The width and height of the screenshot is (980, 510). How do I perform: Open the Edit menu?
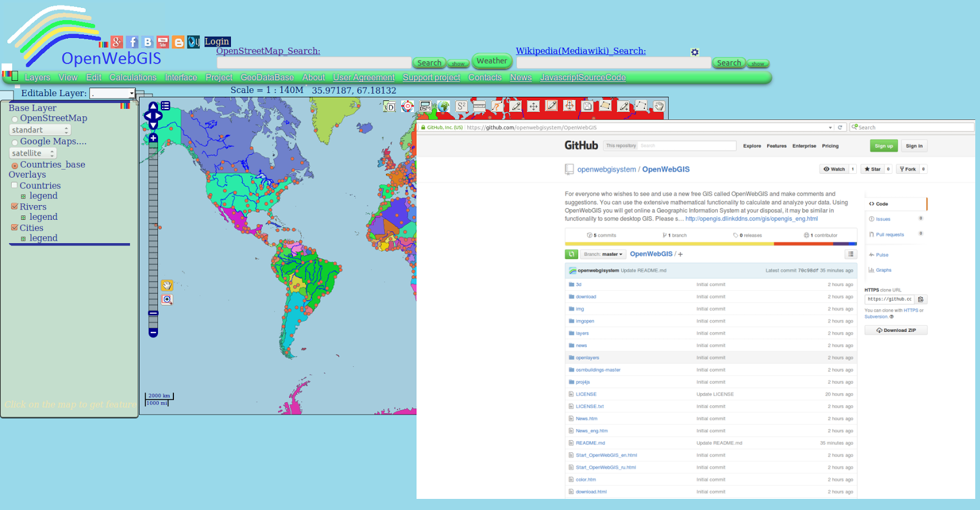click(94, 77)
